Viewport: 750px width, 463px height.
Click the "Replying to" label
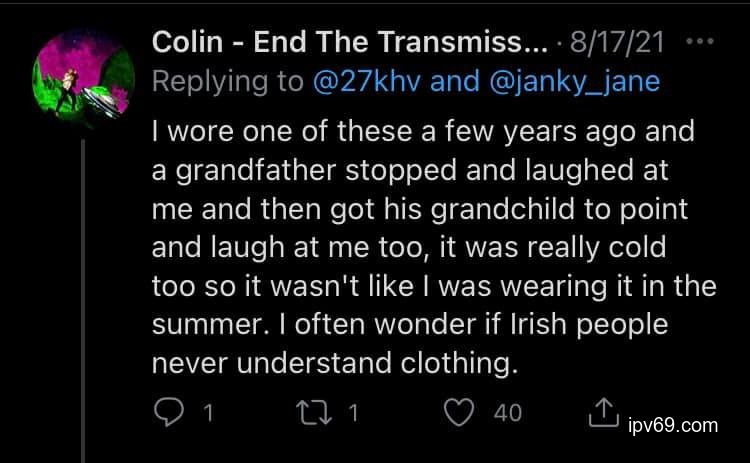point(228,81)
